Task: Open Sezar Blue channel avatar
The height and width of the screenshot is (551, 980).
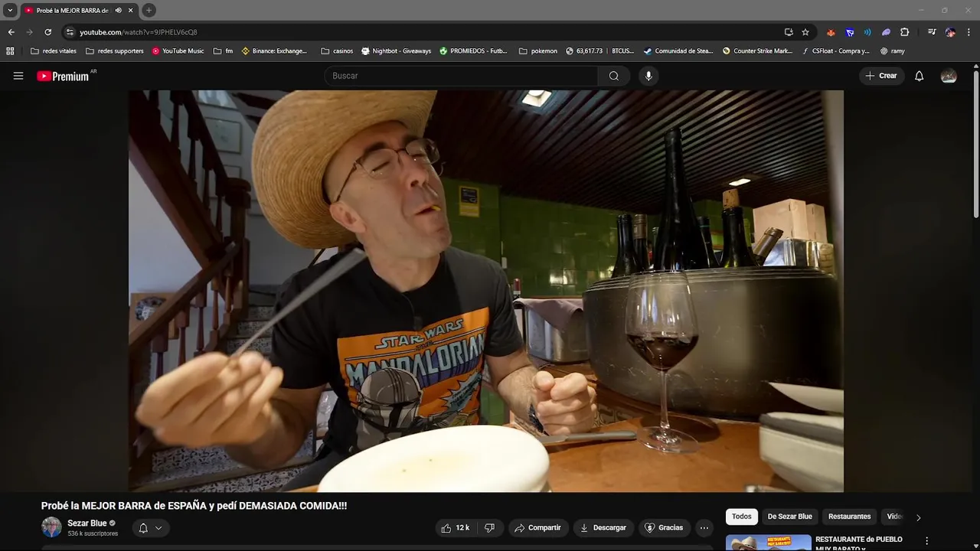Action: tap(51, 527)
